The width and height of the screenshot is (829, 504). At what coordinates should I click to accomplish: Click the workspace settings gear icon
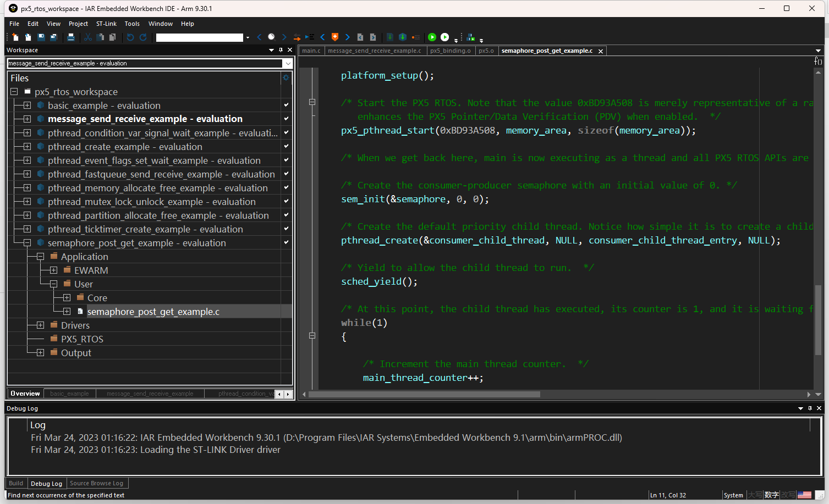[x=286, y=78]
